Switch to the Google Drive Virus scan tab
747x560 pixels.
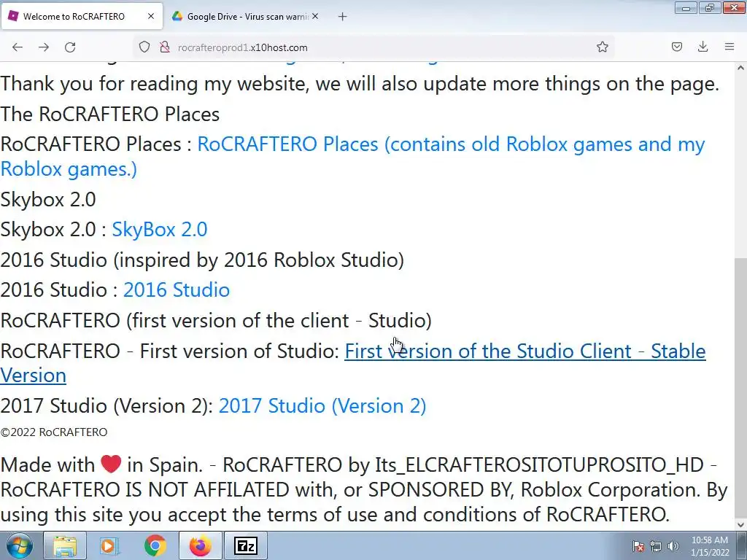245,16
